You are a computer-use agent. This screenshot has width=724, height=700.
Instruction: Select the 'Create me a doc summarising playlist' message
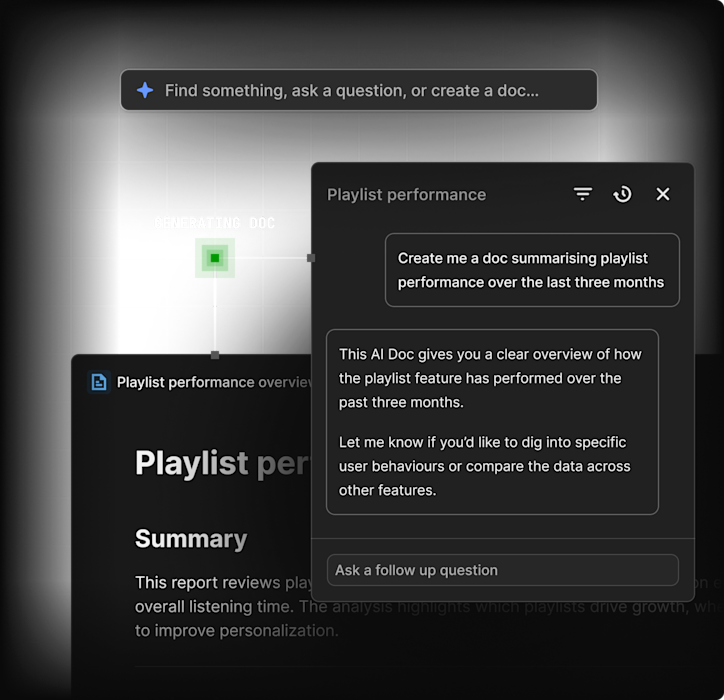pos(532,270)
